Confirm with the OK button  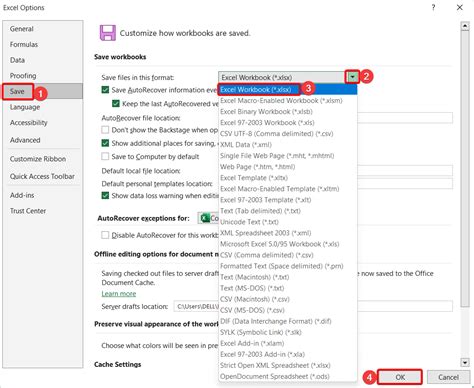[400, 377]
